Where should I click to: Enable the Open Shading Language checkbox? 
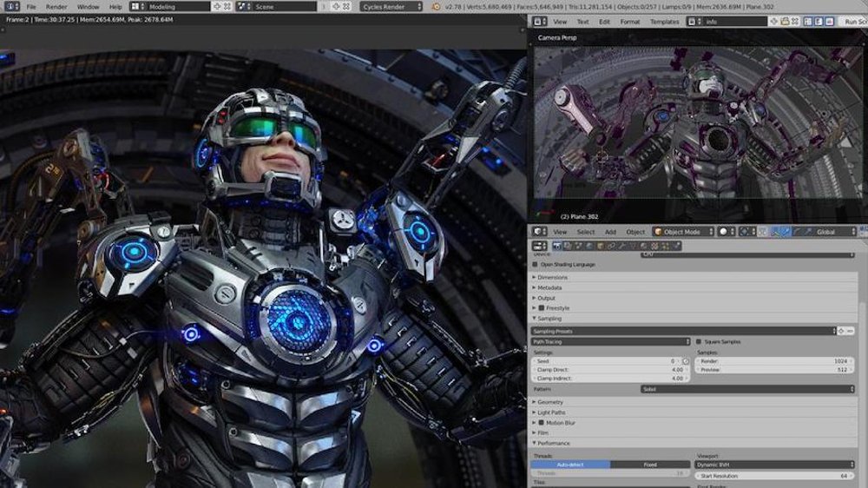pos(535,264)
